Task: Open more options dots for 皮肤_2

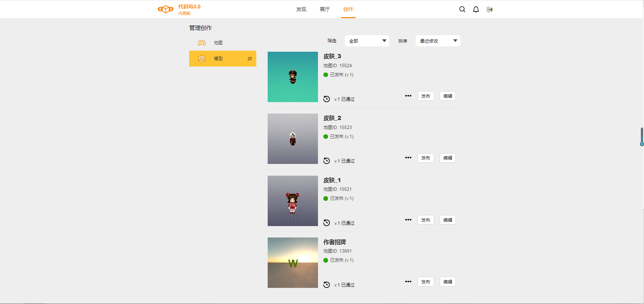Action: tap(408, 158)
